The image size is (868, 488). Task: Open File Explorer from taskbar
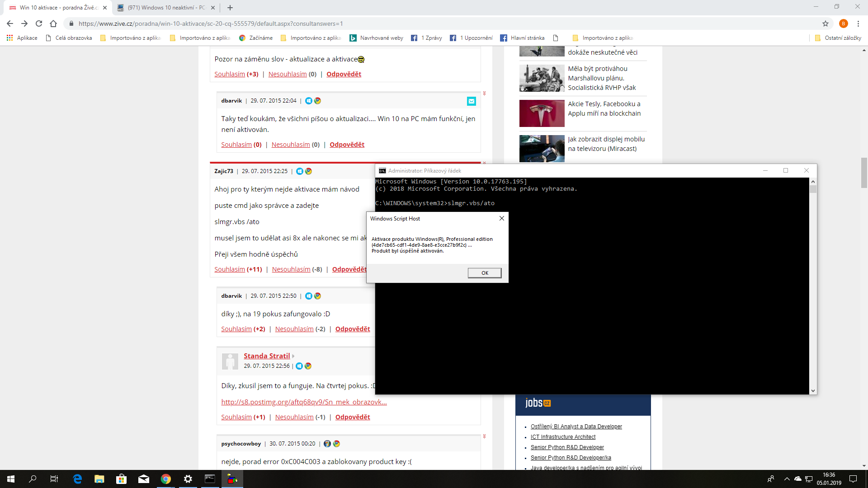99,479
